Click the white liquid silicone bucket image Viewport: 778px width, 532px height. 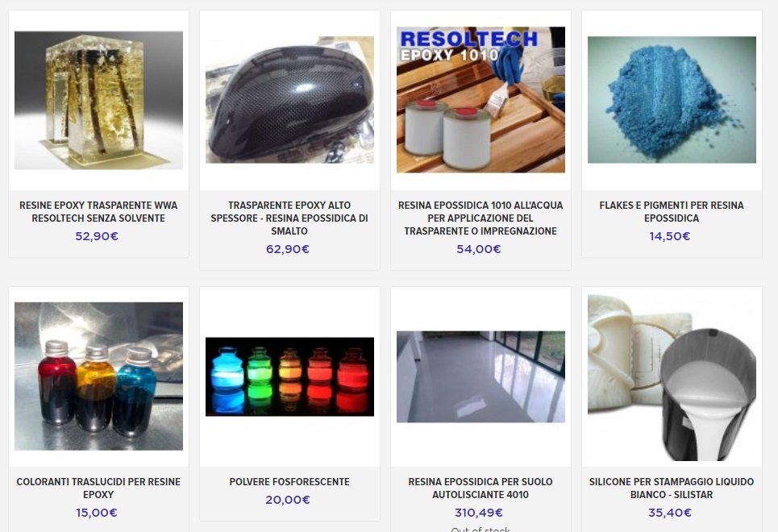click(x=672, y=378)
